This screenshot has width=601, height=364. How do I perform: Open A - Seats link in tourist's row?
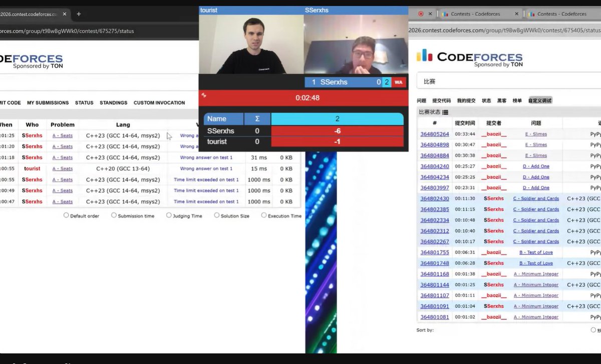coord(63,169)
